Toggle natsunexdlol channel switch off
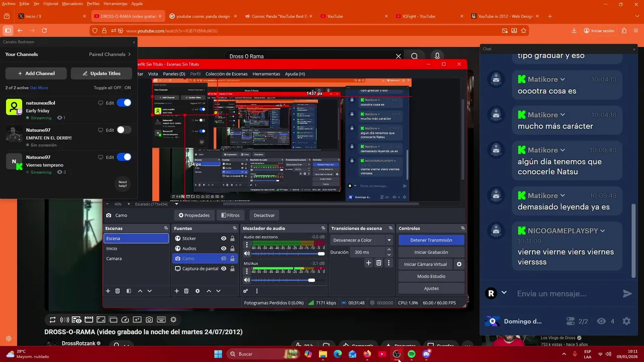Screen dimensions: 644x362 tap(124, 103)
